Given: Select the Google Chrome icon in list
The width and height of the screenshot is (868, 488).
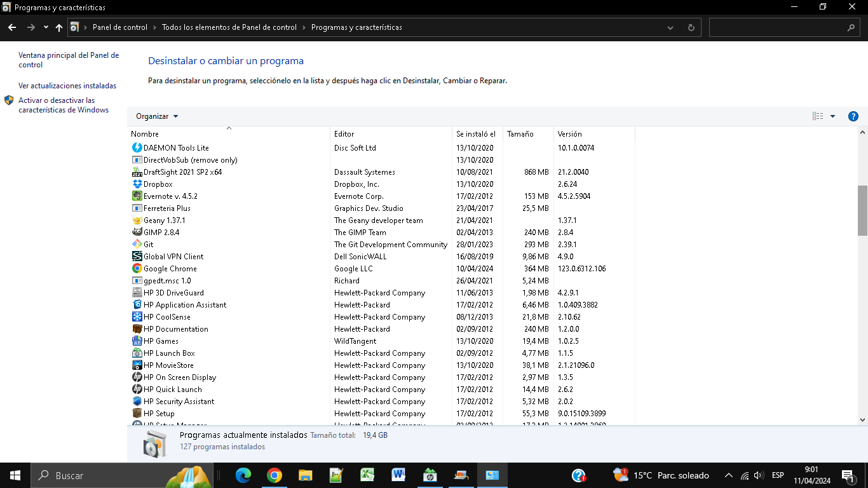Looking at the screenshot, I should click(x=137, y=268).
